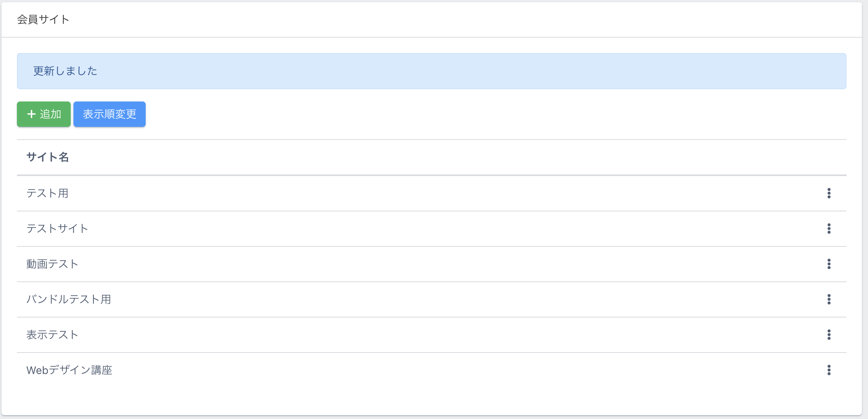This screenshot has height=419, width=868.
Task: Open the more-options menu for 表示テスト
Action: click(x=829, y=335)
